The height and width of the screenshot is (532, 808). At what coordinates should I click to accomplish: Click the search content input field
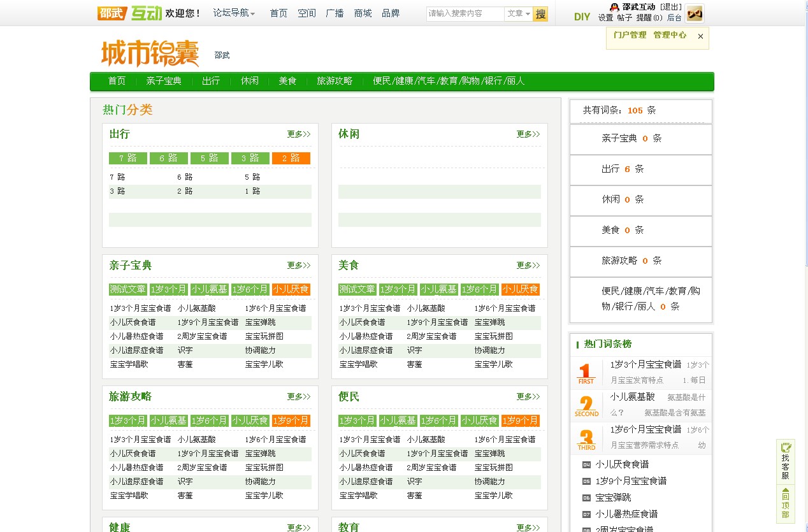coord(465,13)
